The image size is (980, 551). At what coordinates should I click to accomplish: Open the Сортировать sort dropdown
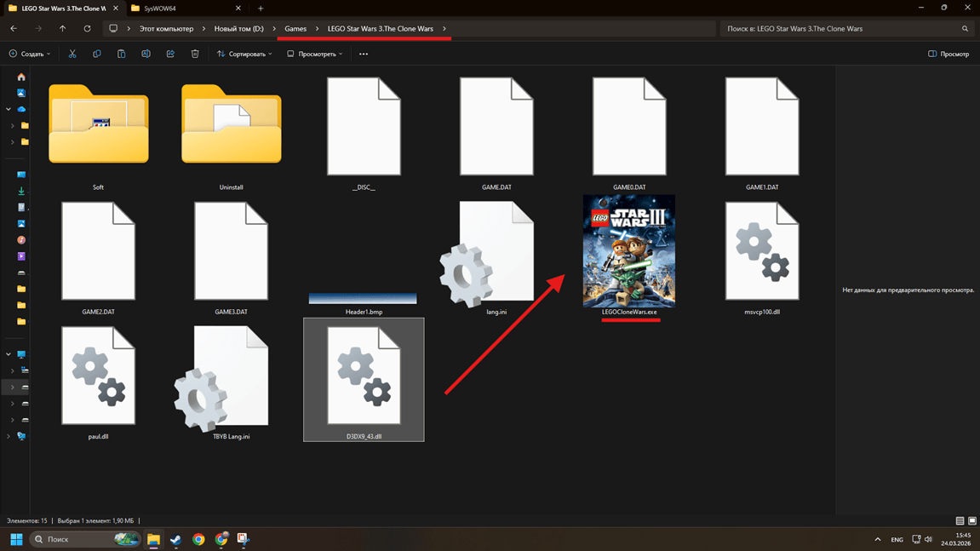coord(244,54)
